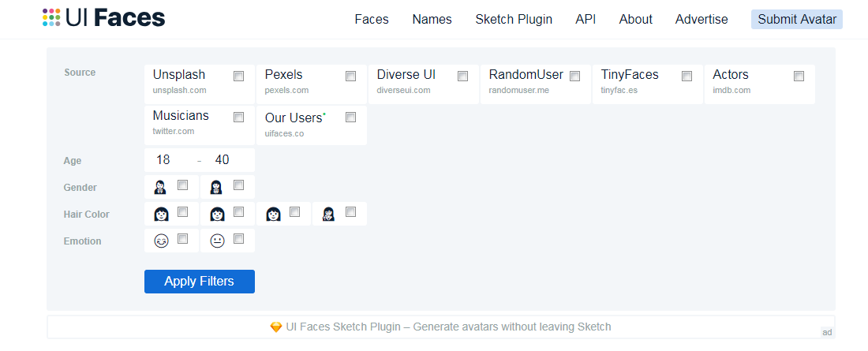Image resolution: width=868 pixels, height=351 pixels.
Task: Open the Names navigation item
Action: (x=432, y=20)
